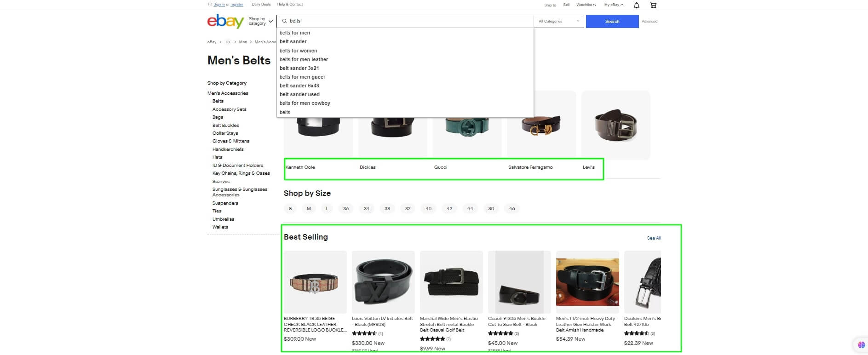Choose size S chip
The image size is (868, 355).
[290, 209]
